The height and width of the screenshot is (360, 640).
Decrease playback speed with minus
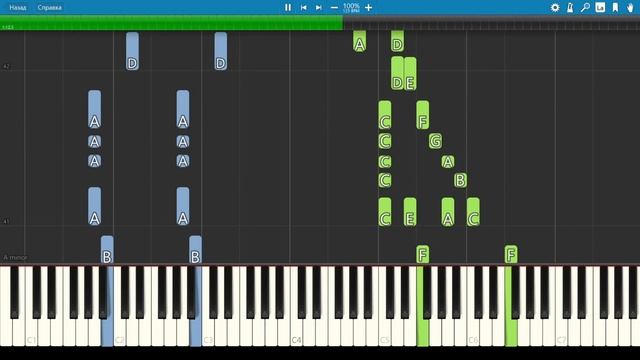click(x=334, y=7)
